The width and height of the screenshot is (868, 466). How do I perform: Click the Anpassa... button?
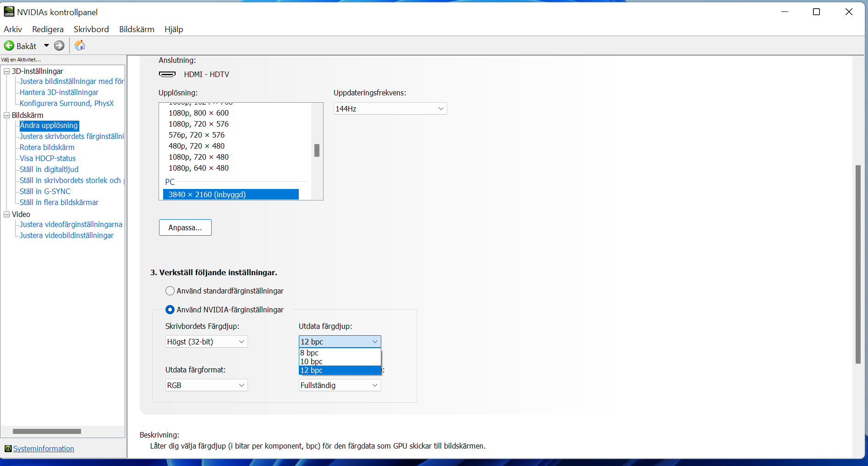[x=185, y=227]
